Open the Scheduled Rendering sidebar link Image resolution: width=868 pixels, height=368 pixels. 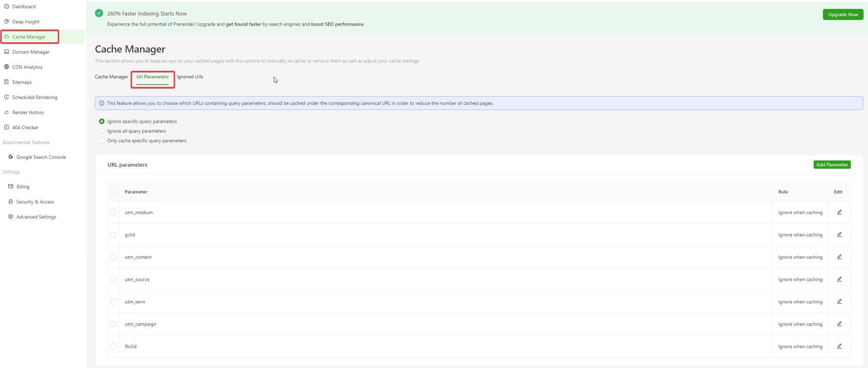point(35,97)
